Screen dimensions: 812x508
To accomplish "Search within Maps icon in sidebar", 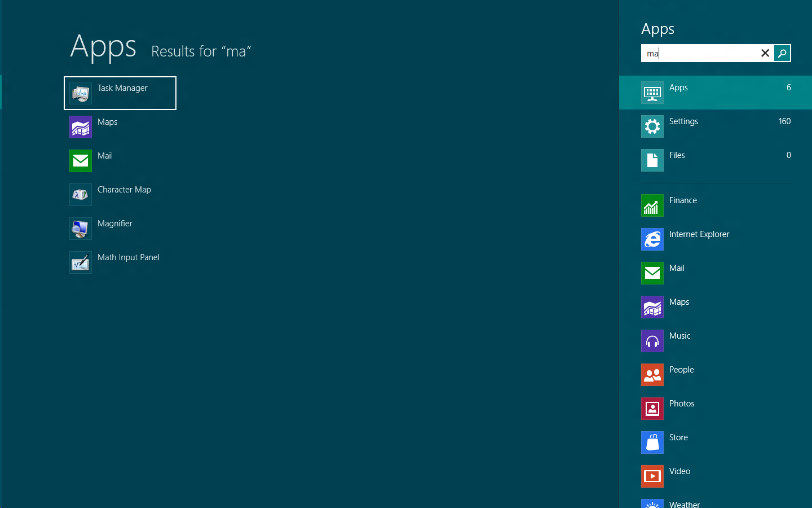I will (x=652, y=307).
